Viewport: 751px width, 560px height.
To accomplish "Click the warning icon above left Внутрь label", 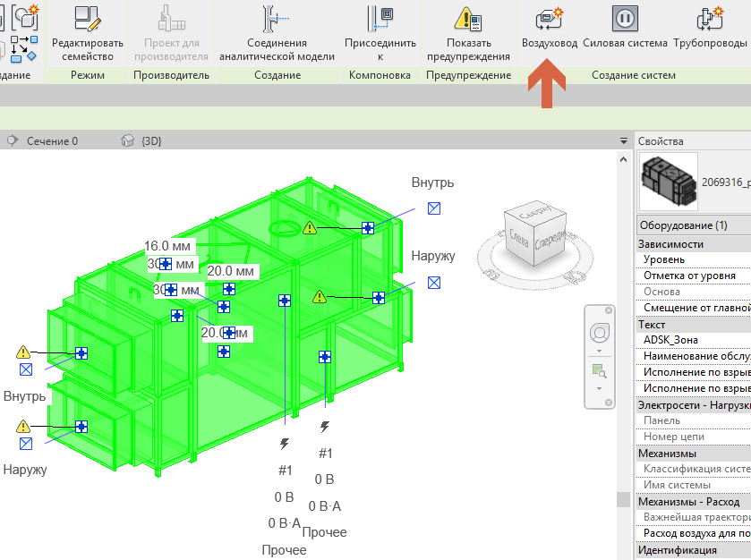I will click(x=23, y=352).
